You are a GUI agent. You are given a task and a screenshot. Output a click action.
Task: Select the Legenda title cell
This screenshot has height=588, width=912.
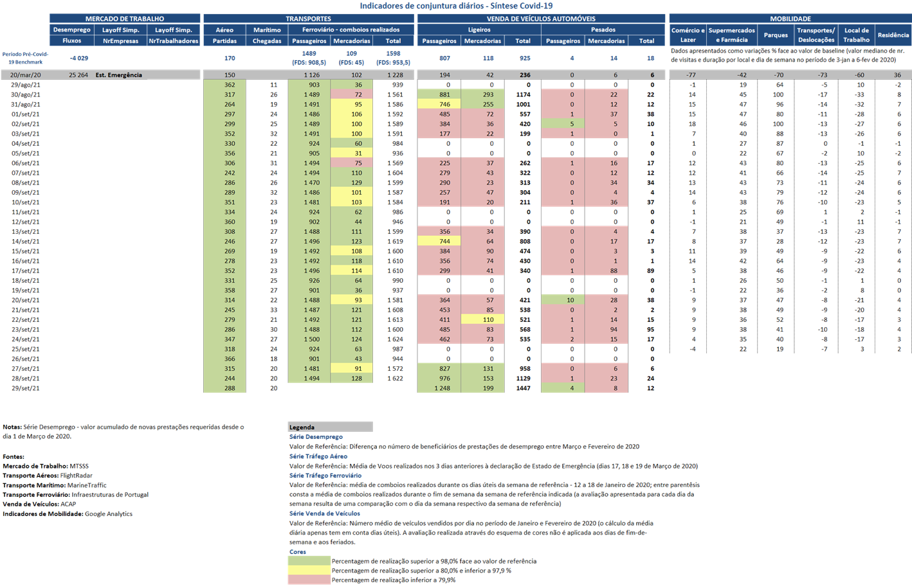[330, 427]
